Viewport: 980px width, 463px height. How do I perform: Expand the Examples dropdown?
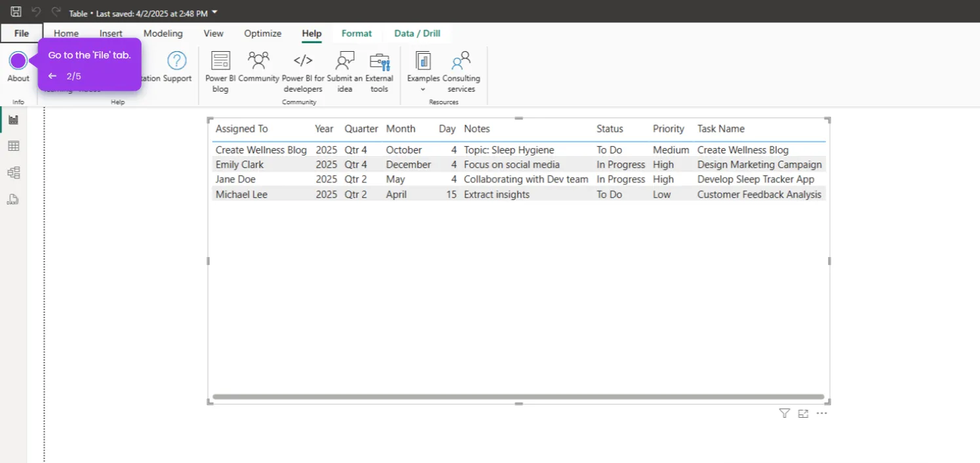click(423, 89)
